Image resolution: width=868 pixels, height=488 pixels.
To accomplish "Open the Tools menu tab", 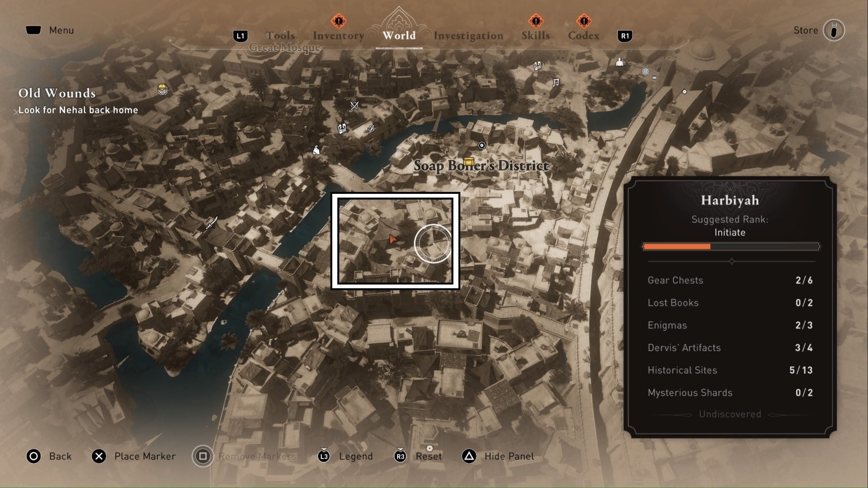I will [x=279, y=34].
